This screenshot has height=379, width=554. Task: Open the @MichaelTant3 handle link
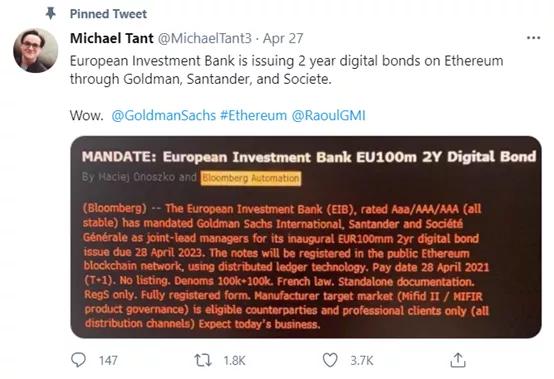(205, 38)
